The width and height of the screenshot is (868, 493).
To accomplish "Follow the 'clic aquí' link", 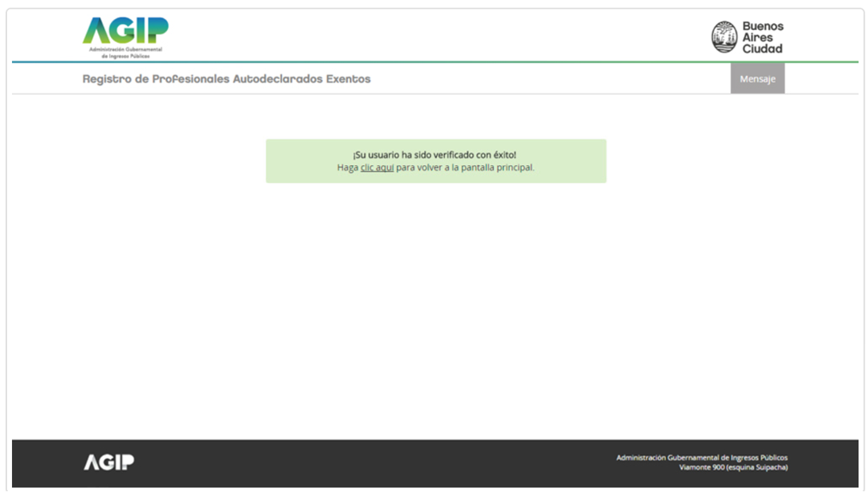I will coord(377,168).
